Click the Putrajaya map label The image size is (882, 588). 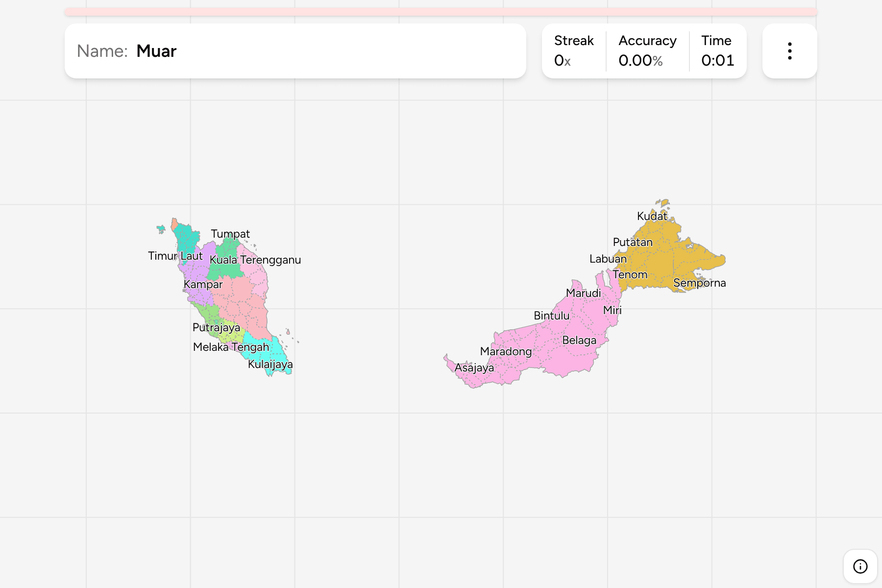217,327
